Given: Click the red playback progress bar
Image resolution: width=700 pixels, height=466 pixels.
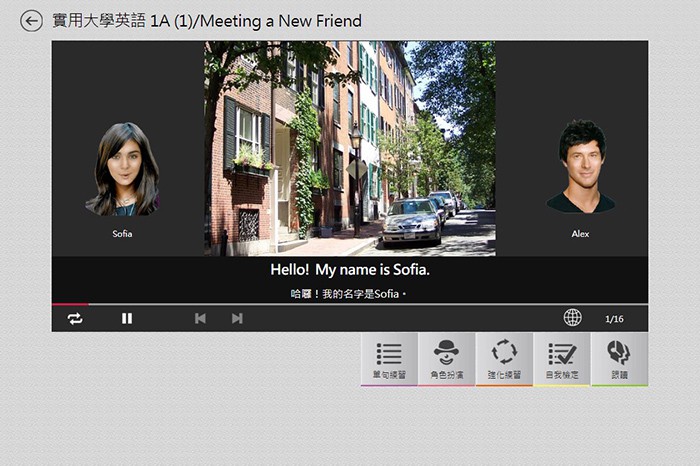Looking at the screenshot, I should coord(70,304).
